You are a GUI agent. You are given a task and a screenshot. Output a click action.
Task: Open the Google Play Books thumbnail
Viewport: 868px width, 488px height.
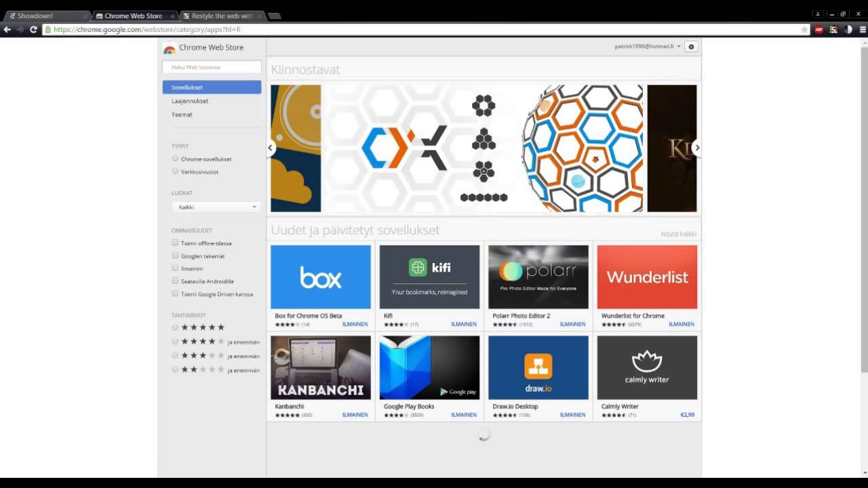[x=429, y=367]
